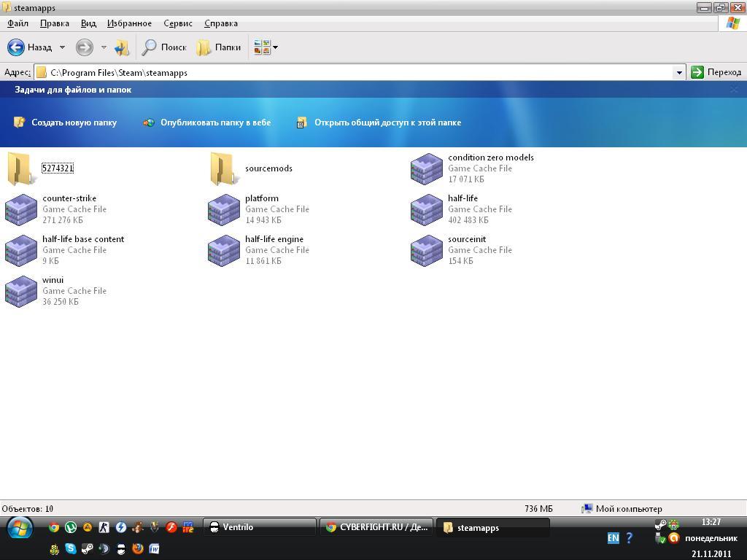Switch to Ventrilo taskbar button
The width and height of the screenshot is (747, 560).
[260, 527]
